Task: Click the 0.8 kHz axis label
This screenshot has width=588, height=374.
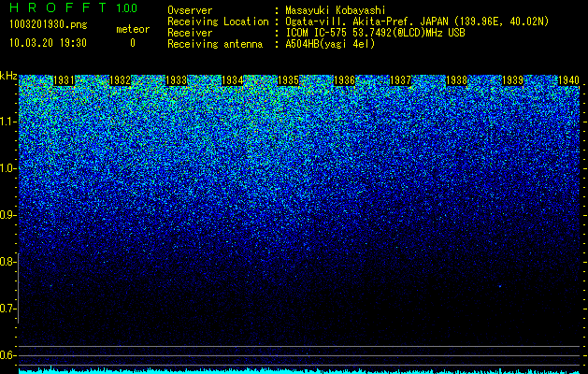Action: tap(7, 262)
